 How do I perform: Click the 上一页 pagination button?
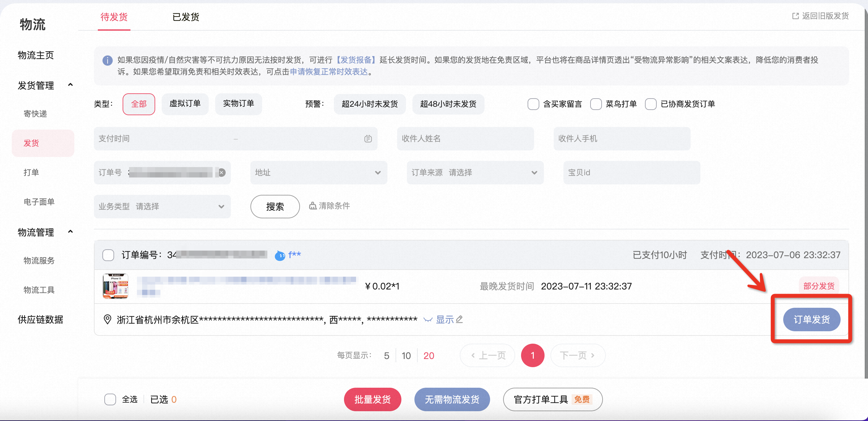pos(487,355)
